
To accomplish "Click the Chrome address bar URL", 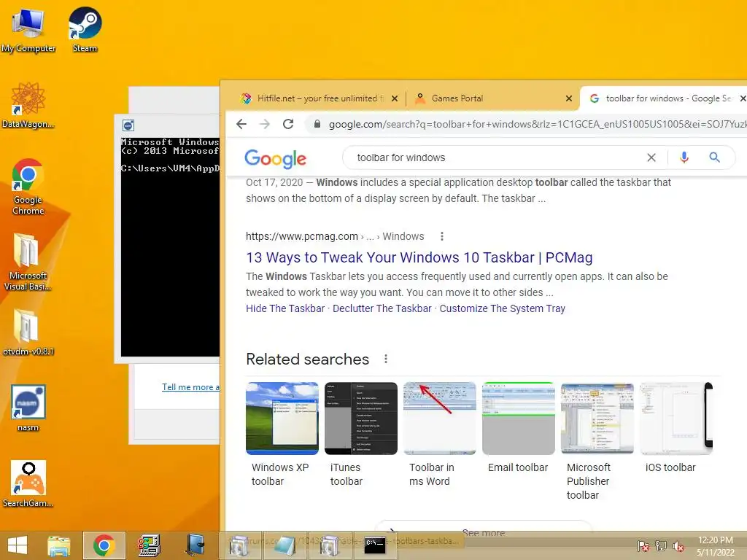I will click(x=538, y=124).
